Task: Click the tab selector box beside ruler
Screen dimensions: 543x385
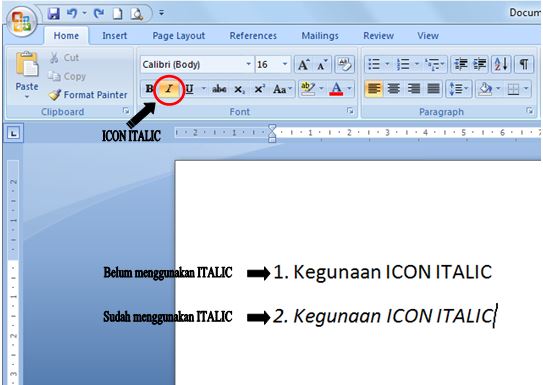Action: click(x=13, y=133)
